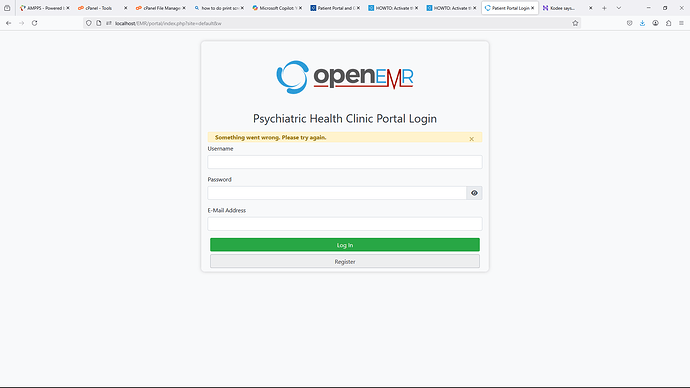The height and width of the screenshot is (388, 690).
Task: Open the Firefox hamburger application menu
Action: coord(681,23)
